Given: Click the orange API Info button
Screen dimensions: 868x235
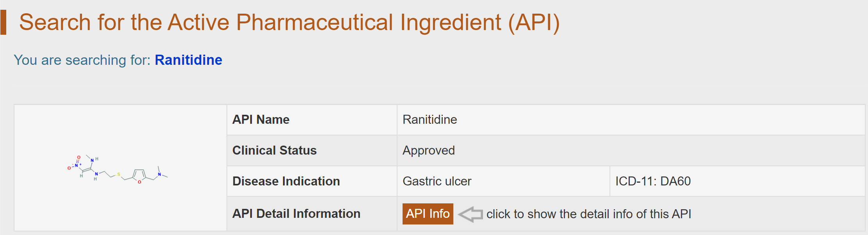Looking at the screenshot, I should (x=428, y=214).
